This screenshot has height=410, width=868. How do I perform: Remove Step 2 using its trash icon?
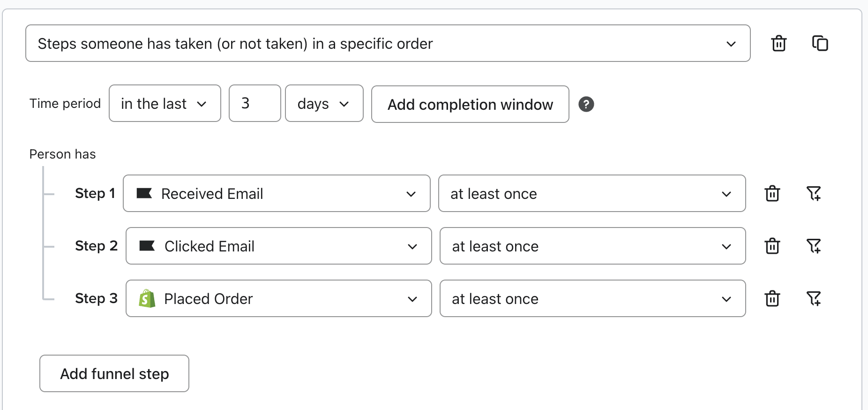(772, 246)
